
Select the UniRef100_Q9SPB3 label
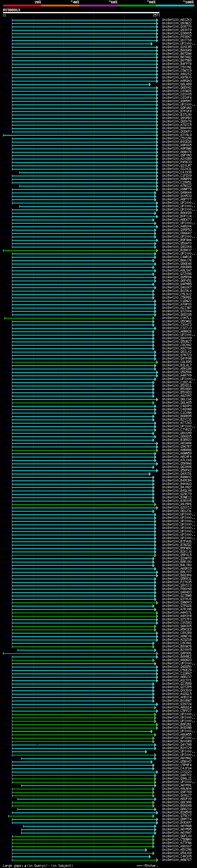(x=177, y=118)
